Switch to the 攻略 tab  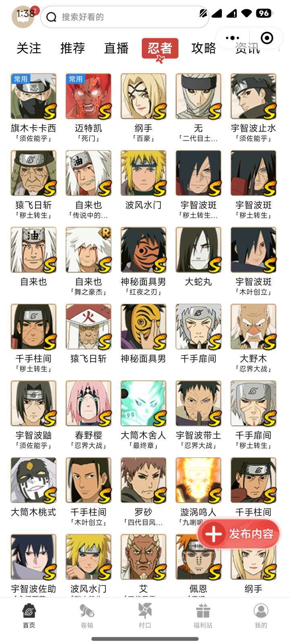point(204,48)
